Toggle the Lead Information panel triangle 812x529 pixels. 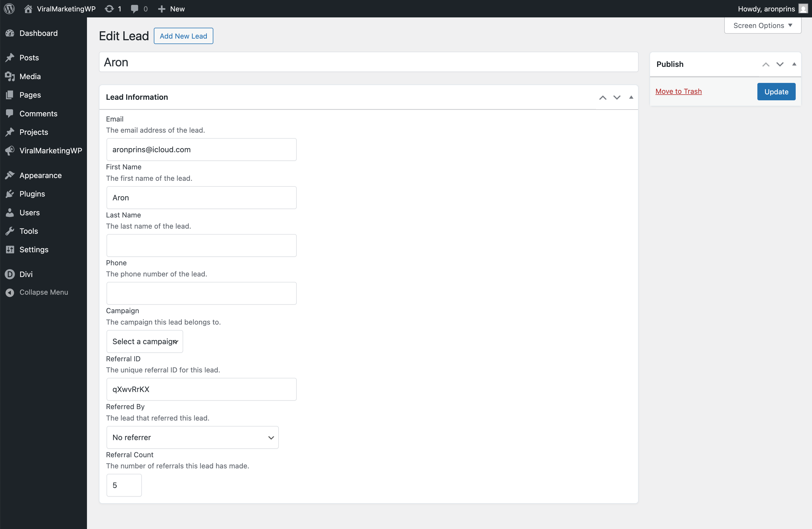click(631, 97)
